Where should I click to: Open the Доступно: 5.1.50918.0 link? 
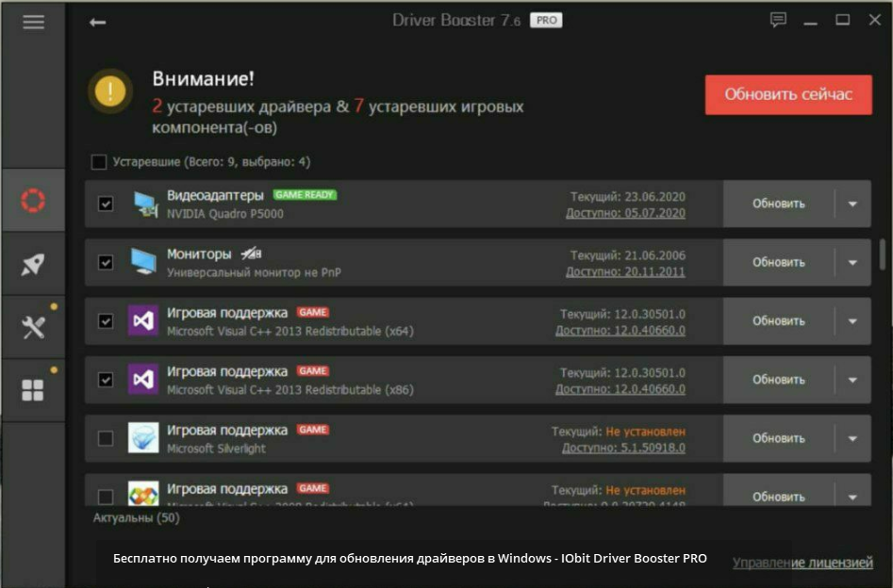coord(623,448)
